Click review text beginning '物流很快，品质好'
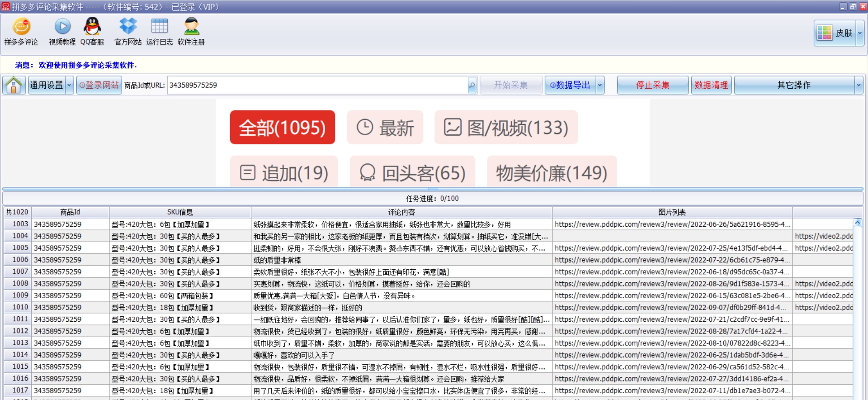The image size is (868, 400). (x=378, y=379)
